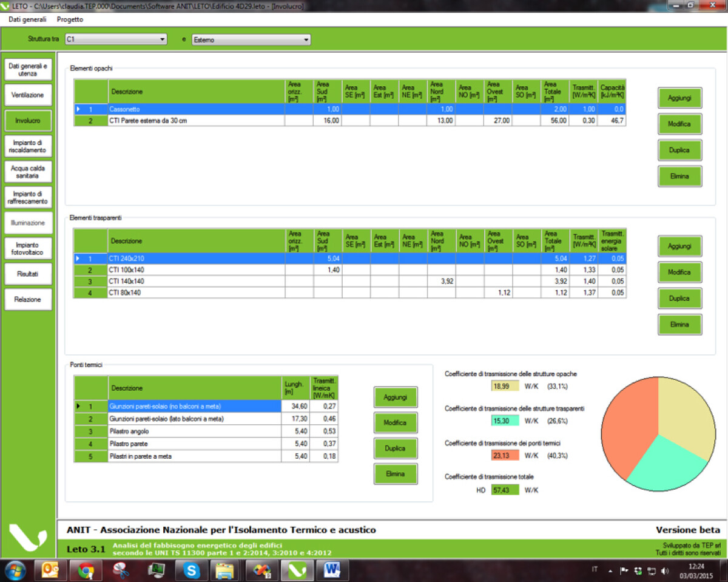
Task: Click Elimina in Elementi opachi
Action: pyautogui.click(x=679, y=176)
